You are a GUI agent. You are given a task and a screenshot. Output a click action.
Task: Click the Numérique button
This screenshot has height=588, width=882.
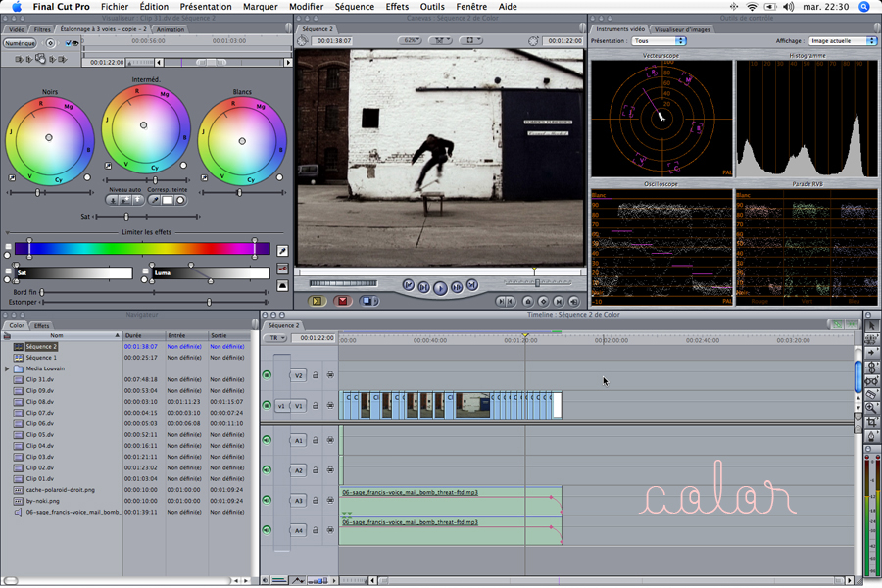click(x=20, y=43)
